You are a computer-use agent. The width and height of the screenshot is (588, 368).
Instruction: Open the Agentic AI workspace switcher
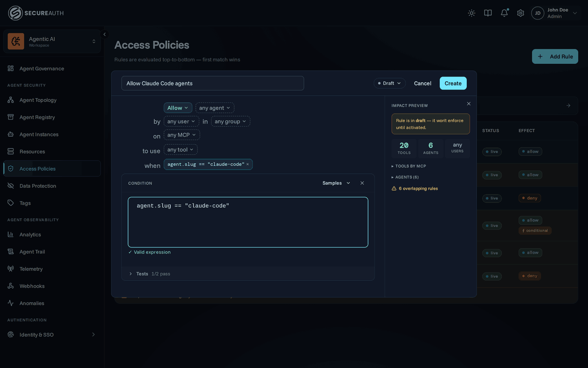coord(52,41)
